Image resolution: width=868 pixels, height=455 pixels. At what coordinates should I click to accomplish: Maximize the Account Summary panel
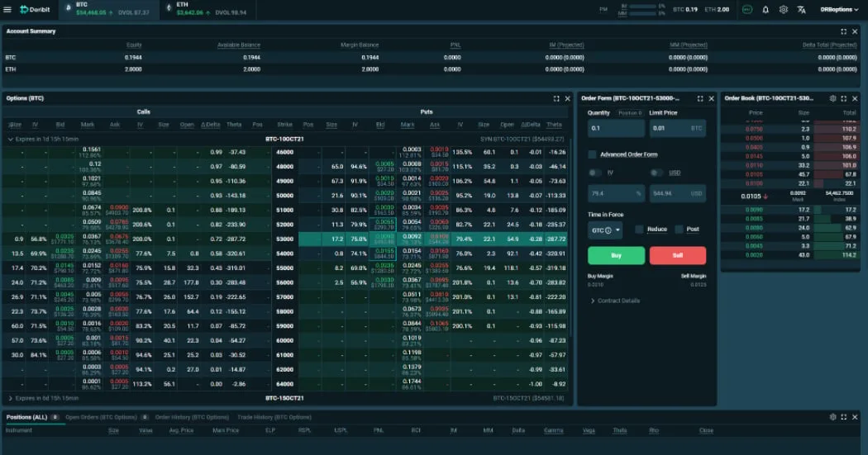[x=844, y=31]
